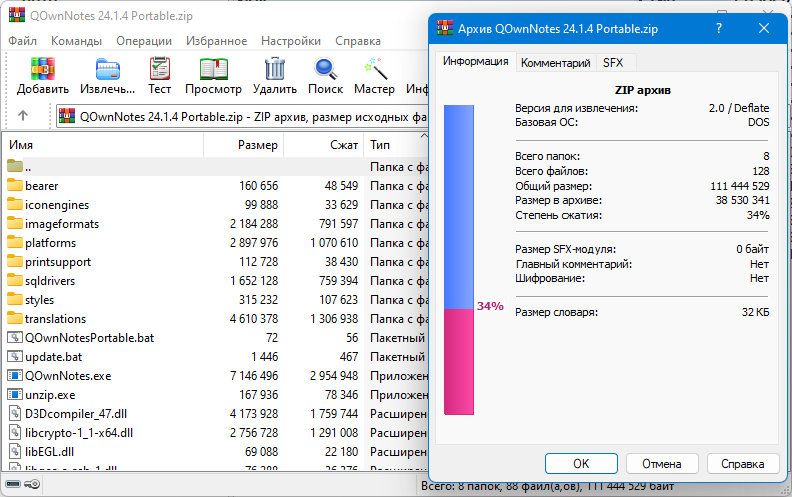Image resolution: width=792 pixels, height=497 pixels.
Task: Select the sqldrivers folder icon
Action: [x=15, y=280]
